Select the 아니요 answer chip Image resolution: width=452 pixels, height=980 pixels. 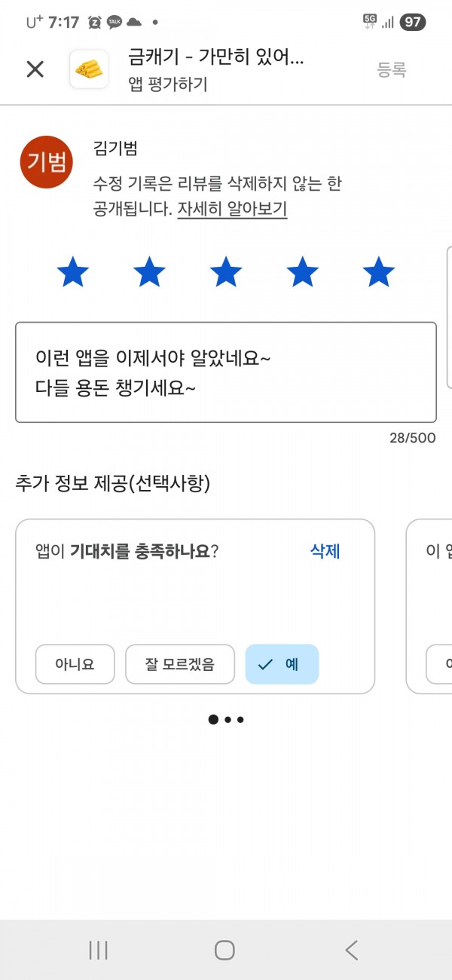click(75, 664)
